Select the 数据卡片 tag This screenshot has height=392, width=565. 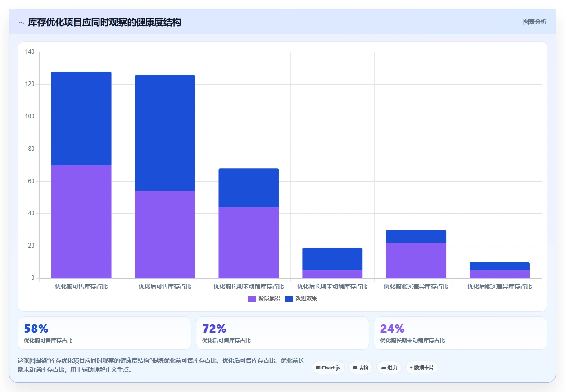coord(422,368)
